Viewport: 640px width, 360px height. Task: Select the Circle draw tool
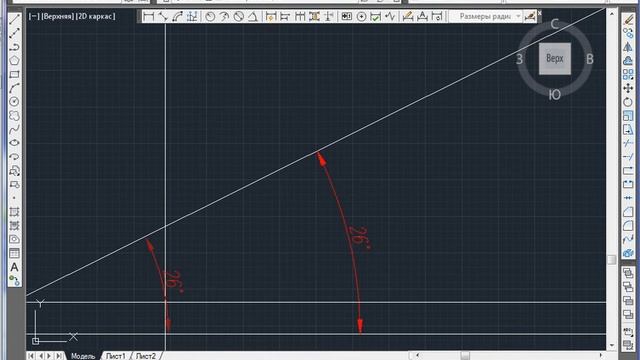14,102
